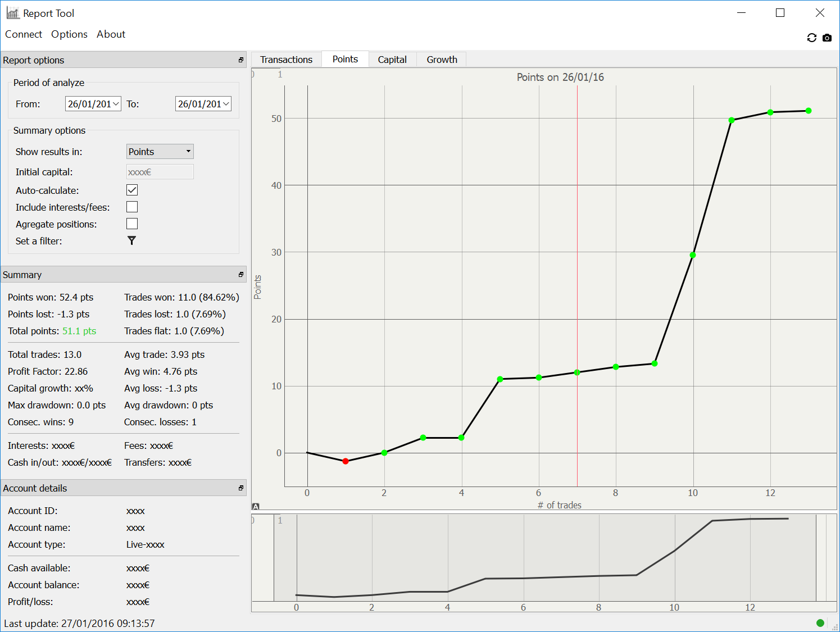This screenshot has width=840, height=632.
Task: Click the red losing trade point at trade 1
Action: [346, 461]
